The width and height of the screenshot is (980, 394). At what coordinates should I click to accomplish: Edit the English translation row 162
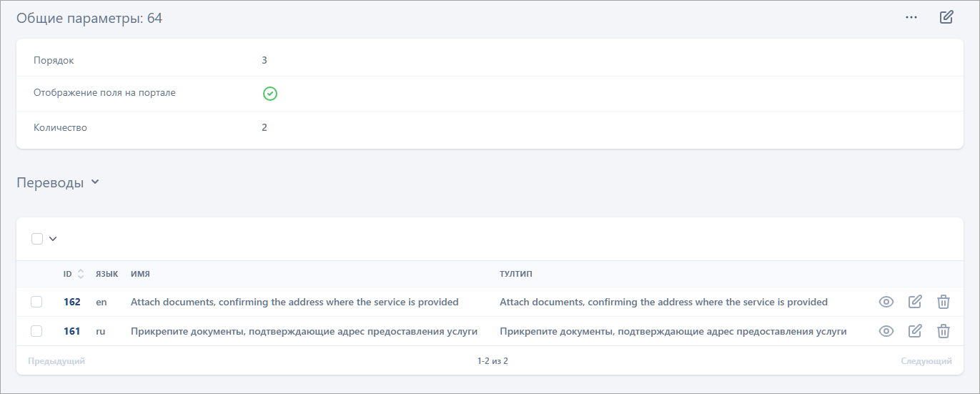click(x=915, y=302)
